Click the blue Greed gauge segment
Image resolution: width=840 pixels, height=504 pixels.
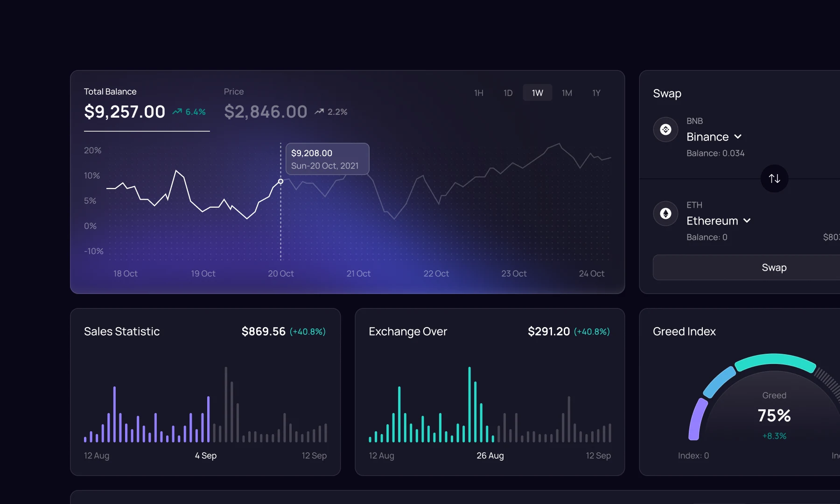(x=719, y=381)
